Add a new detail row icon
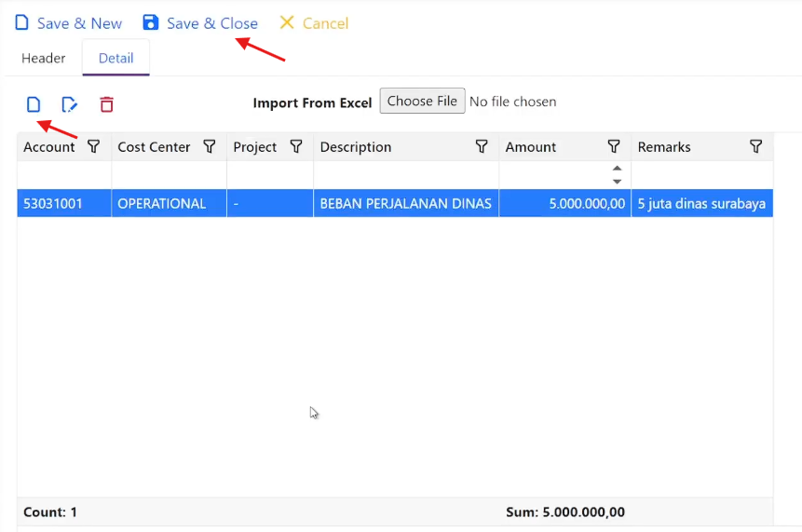 point(34,104)
